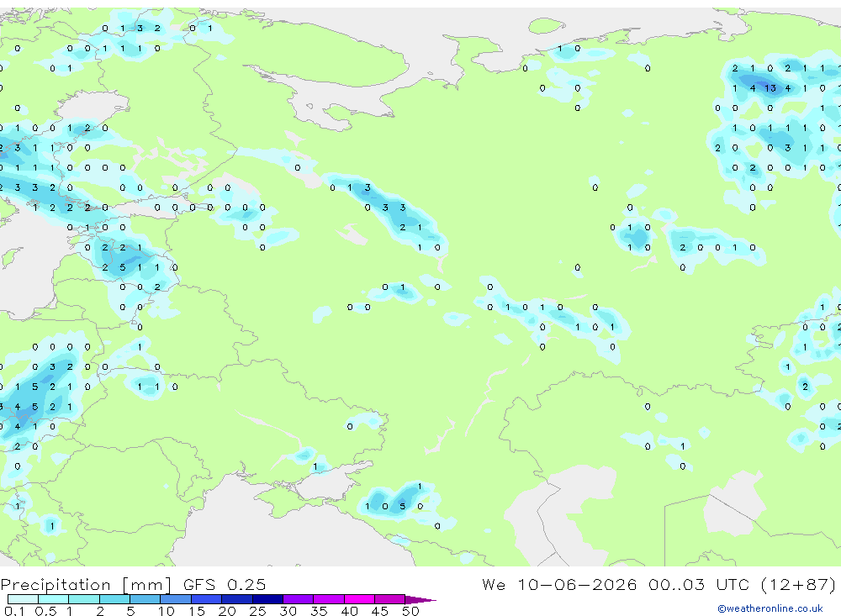This screenshot has width=841, height=616.
Task: Pick legend swatch between 2 and 5
Action: tap(114, 599)
